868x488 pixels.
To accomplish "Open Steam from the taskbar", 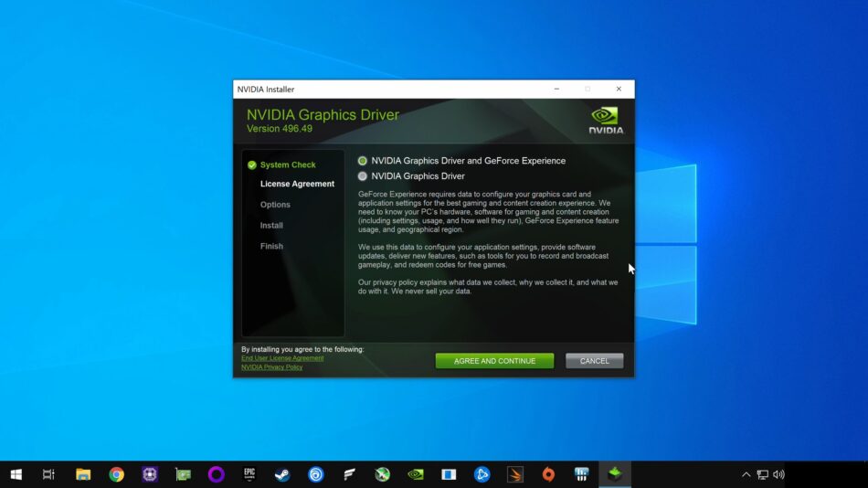I will 282,474.
